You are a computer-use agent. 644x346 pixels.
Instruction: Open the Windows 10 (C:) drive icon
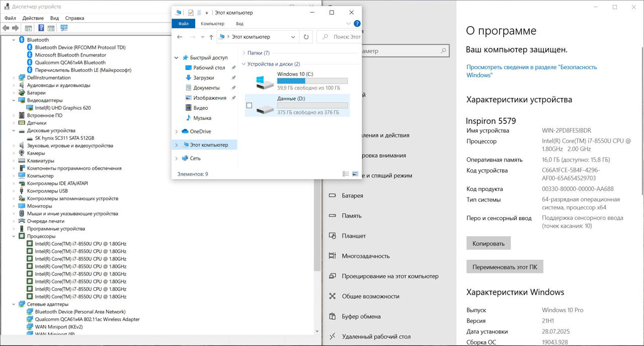pos(261,81)
